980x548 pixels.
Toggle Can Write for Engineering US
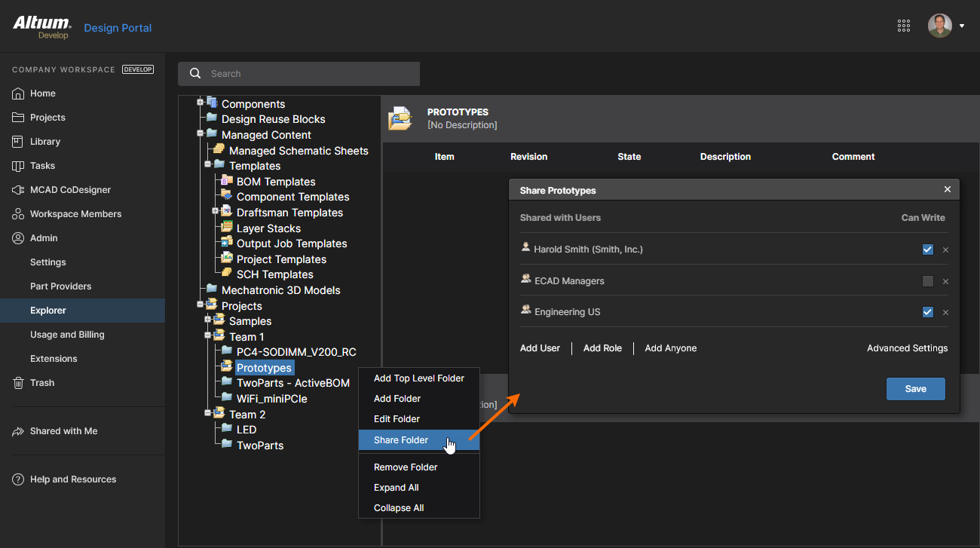[927, 312]
